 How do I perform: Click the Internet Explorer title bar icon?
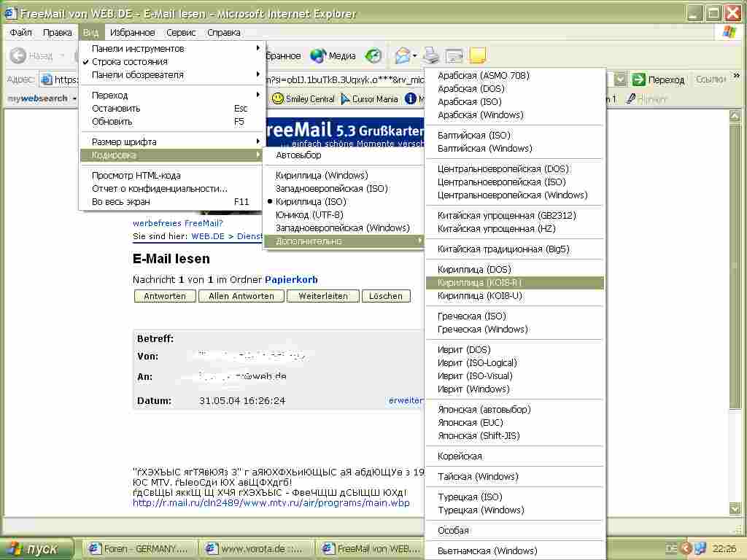click(10, 13)
